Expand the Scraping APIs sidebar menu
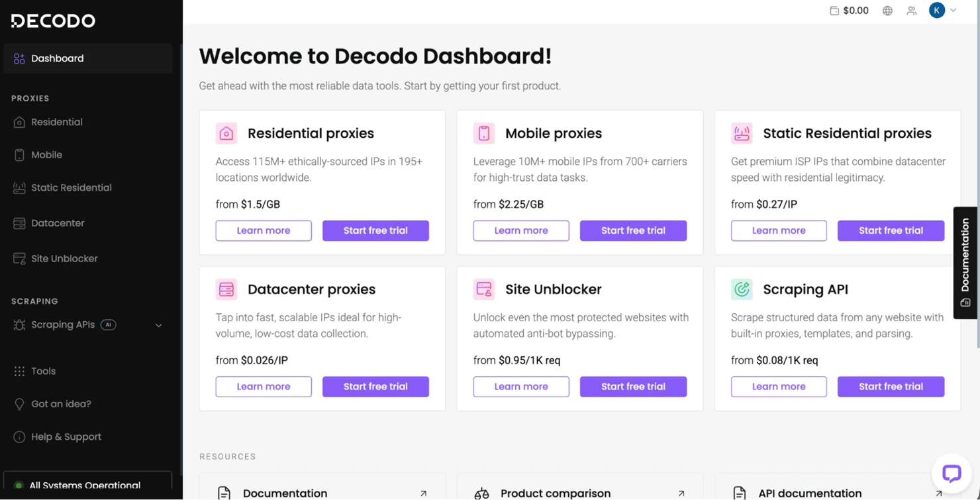The width and height of the screenshot is (980, 500). (158, 325)
